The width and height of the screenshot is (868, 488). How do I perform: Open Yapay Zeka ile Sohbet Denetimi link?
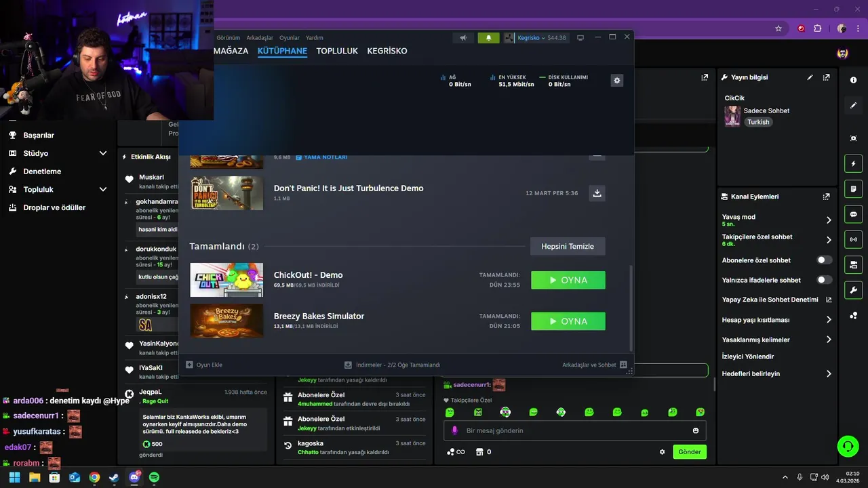pyautogui.click(x=777, y=300)
